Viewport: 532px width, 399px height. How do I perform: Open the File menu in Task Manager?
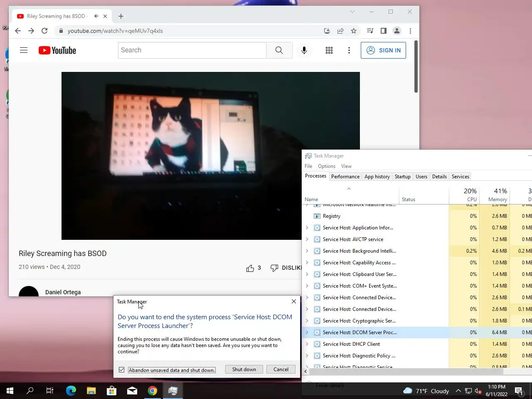[x=308, y=166]
